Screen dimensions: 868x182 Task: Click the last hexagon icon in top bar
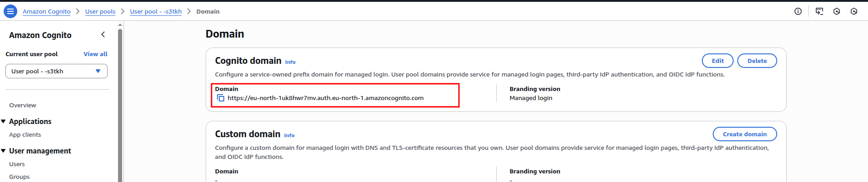[x=854, y=11]
